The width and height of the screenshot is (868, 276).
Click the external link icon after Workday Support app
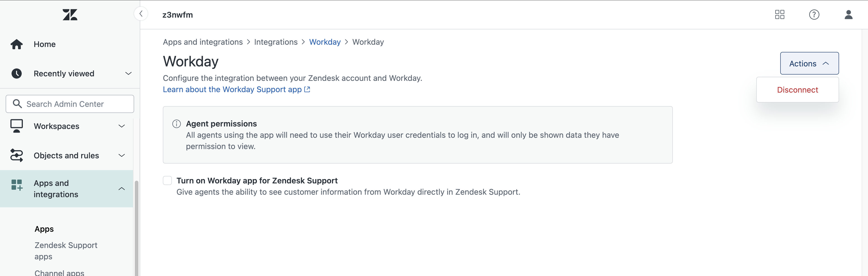pos(307,89)
